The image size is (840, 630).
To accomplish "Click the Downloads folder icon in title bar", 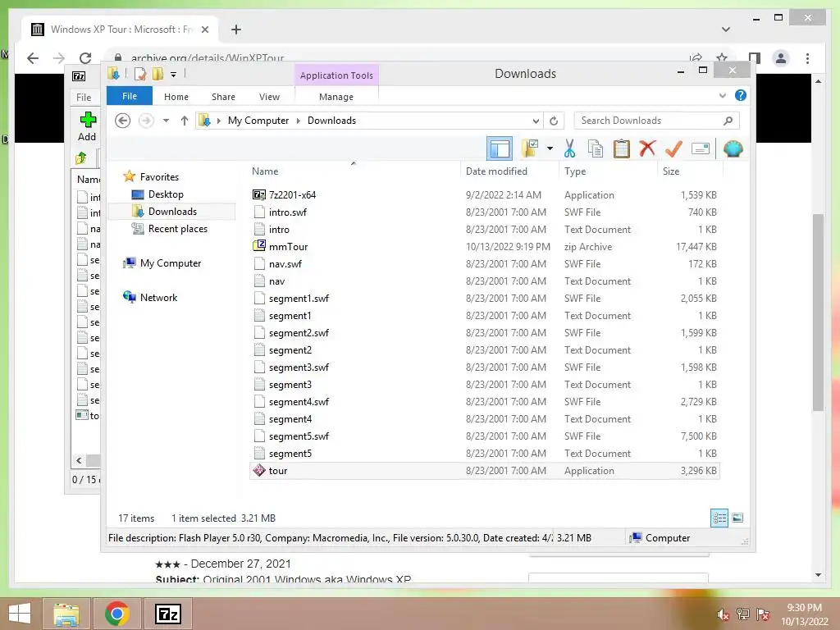I will pyautogui.click(x=113, y=74).
